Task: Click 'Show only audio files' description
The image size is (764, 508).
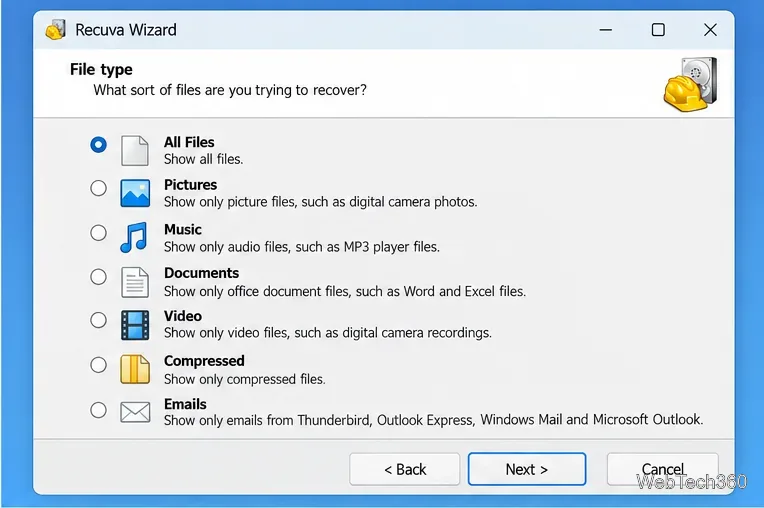Action: (x=302, y=247)
